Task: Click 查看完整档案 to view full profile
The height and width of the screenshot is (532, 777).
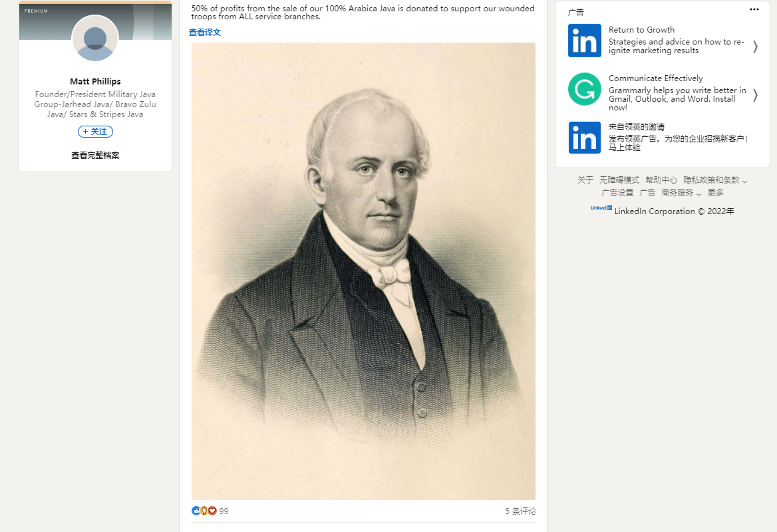Action: click(95, 155)
